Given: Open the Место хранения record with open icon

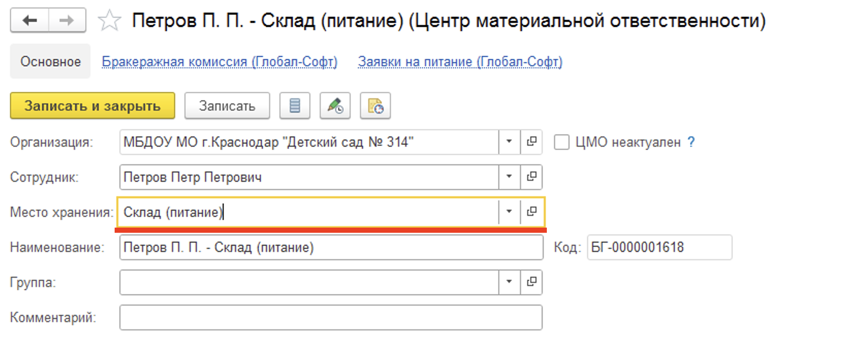Looking at the screenshot, I should point(531,212).
